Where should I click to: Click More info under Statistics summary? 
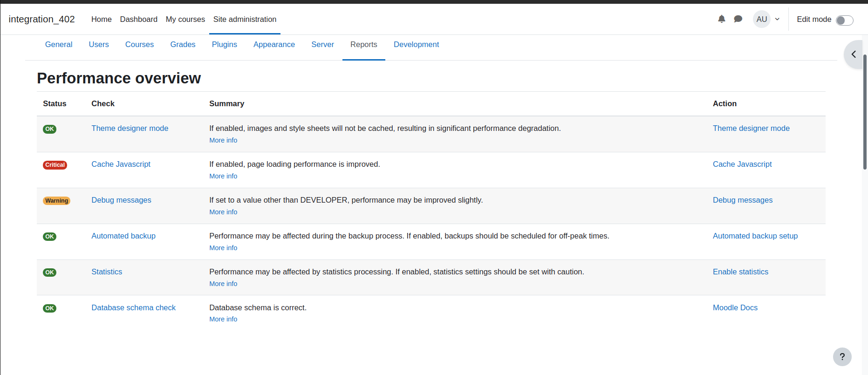223,284
